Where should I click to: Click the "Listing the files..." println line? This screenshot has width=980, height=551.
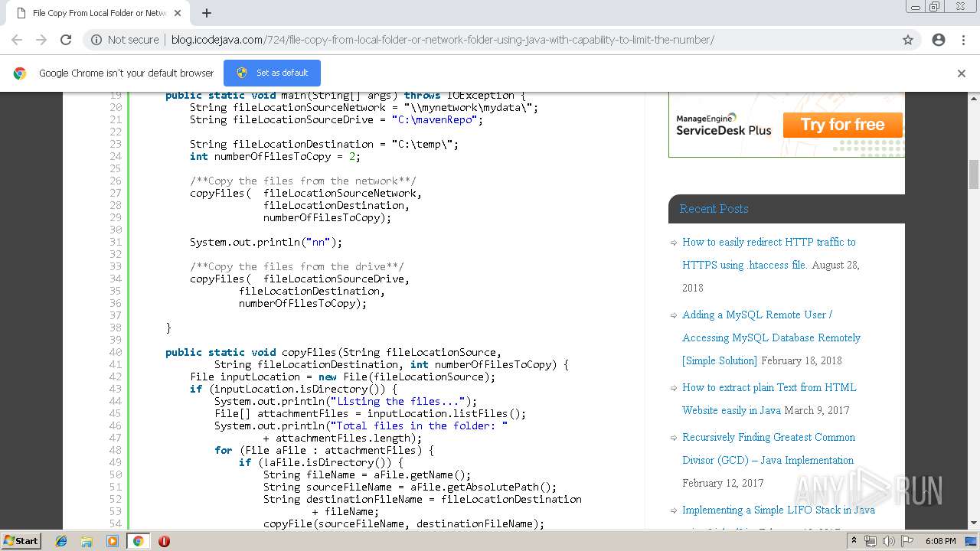(345, 401)
